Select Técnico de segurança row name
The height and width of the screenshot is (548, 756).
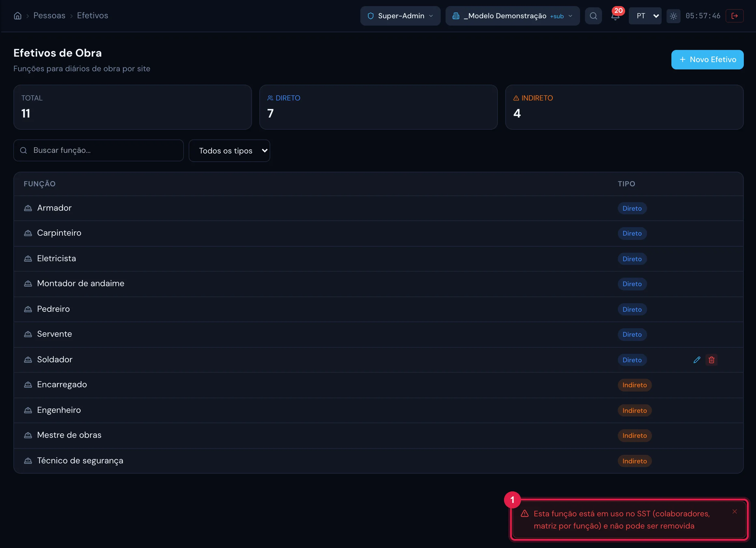click(x=80, y=461)
